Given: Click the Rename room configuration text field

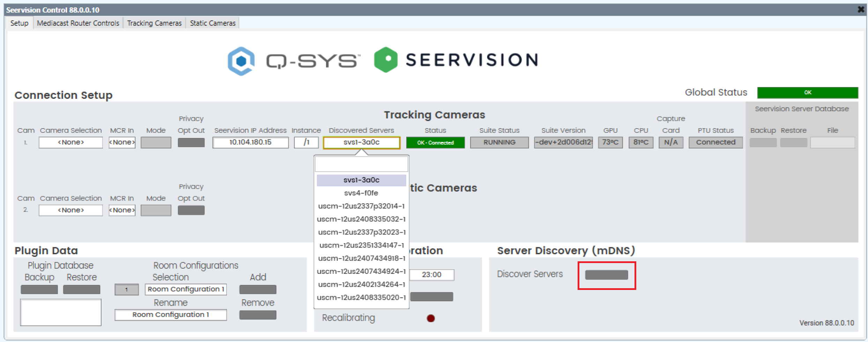Looking at the screenshot, I should click(170, 315).
